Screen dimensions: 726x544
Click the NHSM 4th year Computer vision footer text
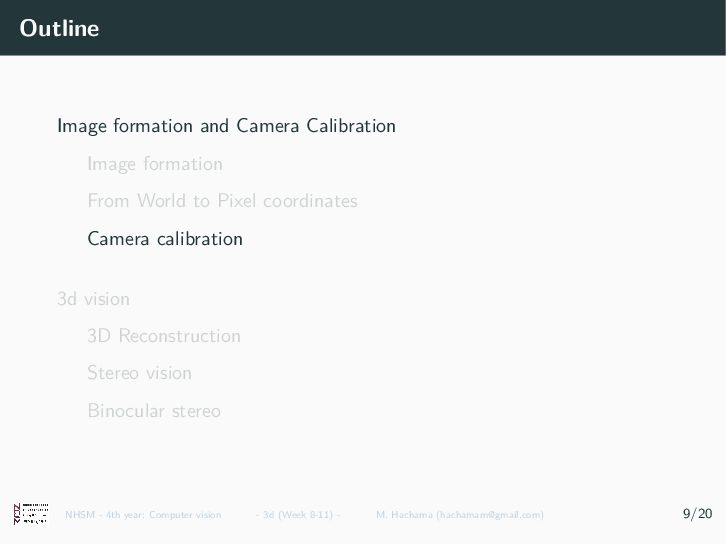pyautogui.click(x=143, y=515)
